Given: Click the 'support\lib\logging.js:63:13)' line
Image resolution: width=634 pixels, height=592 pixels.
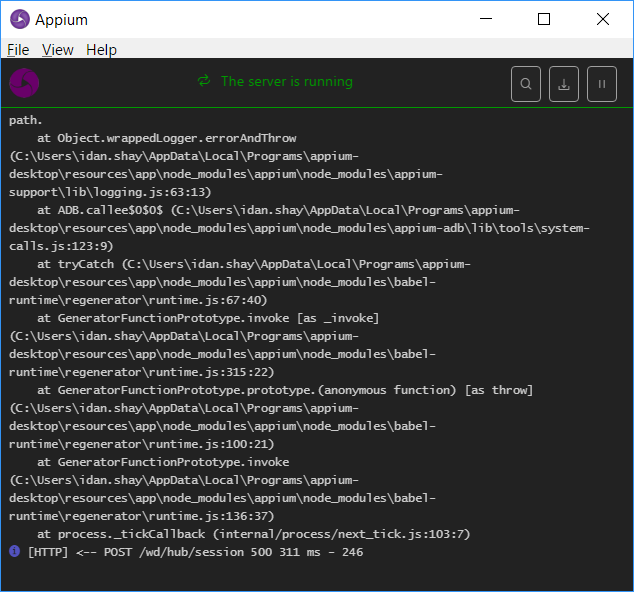Looking at the screenshot, I should [x=110, y=192].
